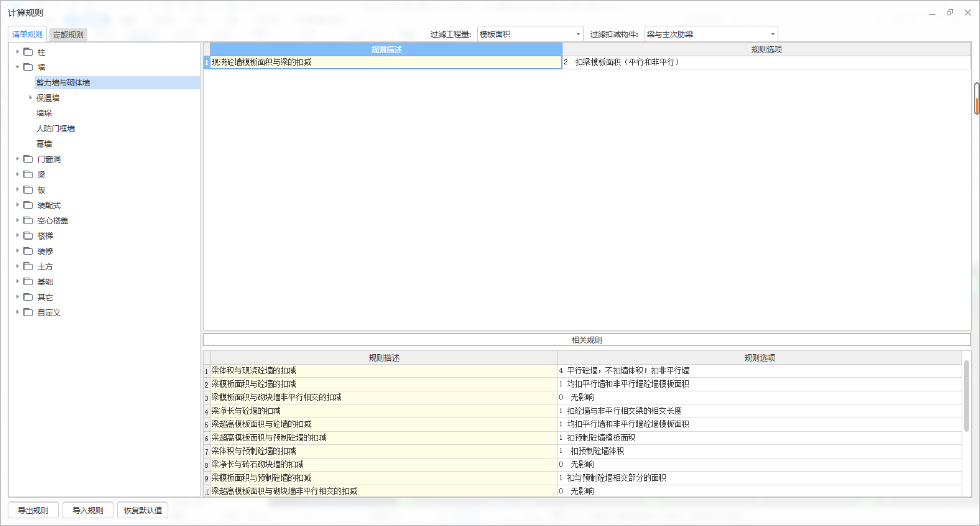Select related rule 梁体积与现浇砼墙的扣减
Image resolution: width=980 pixels, height=526 pixels.
(x=384, y=371)
